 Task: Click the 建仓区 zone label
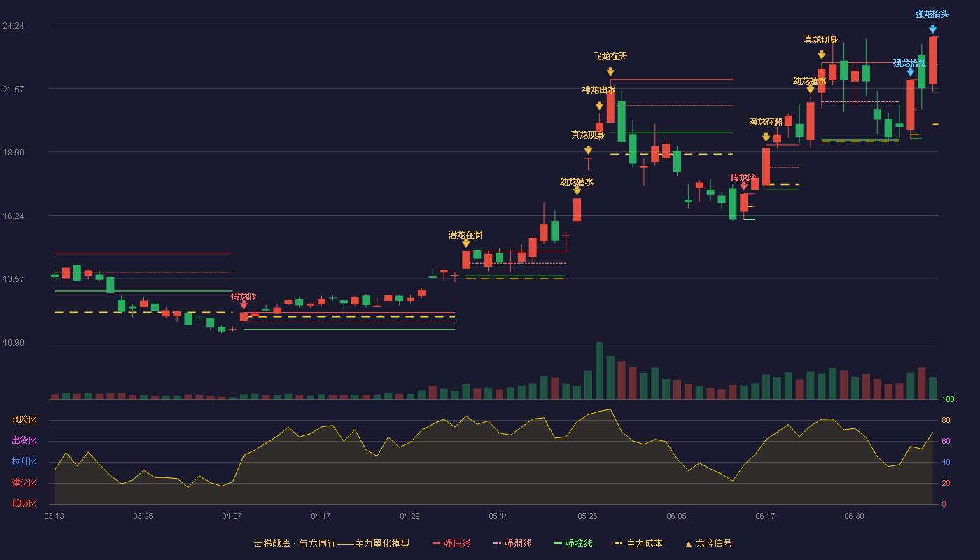click(x=24, y=483)
